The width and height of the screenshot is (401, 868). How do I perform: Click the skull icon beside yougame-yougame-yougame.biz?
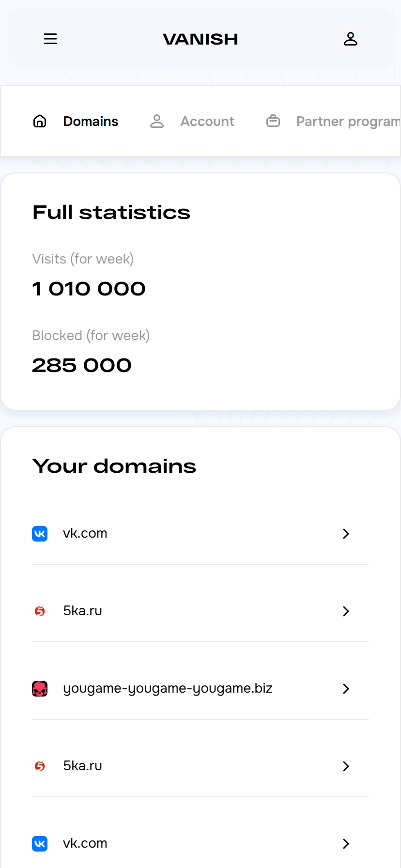[40, 688]
